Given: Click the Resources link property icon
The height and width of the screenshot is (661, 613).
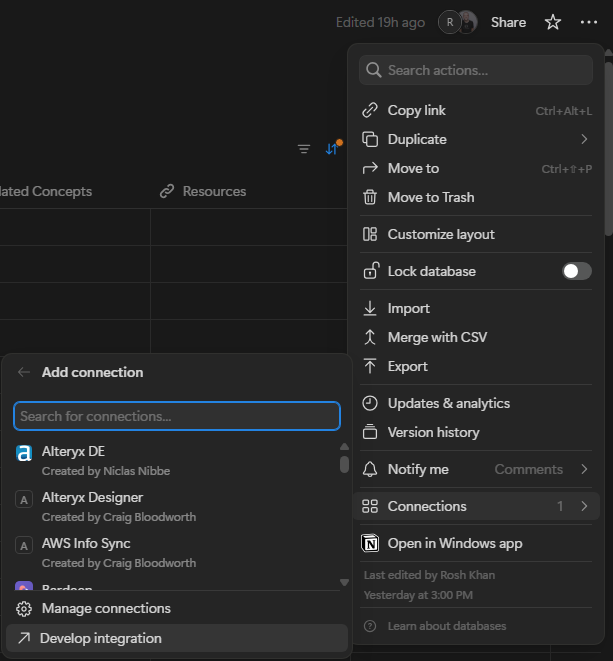Looking at the screenshot, I should pos(167,191).
